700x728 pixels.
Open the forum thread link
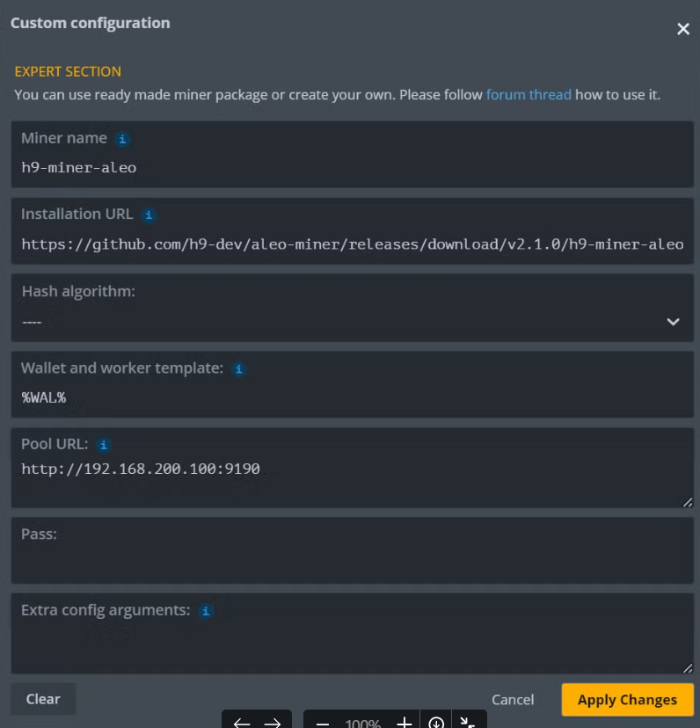(x=529, y=94)
